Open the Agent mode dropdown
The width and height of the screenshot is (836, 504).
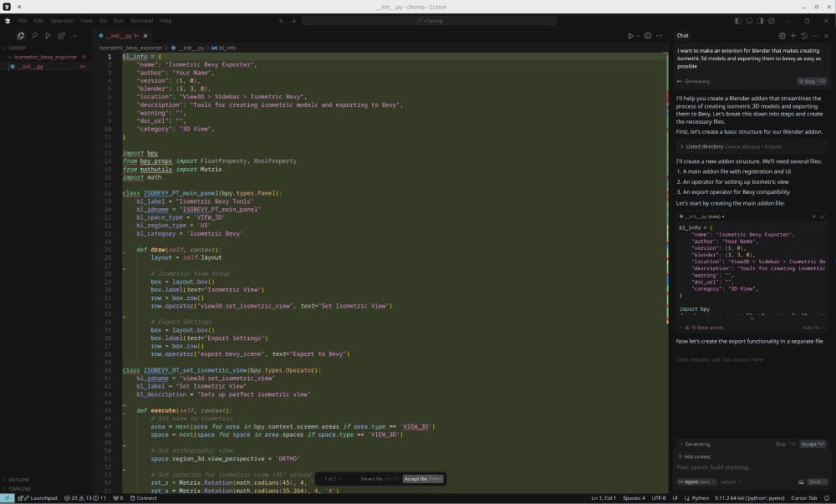(696, 481)
